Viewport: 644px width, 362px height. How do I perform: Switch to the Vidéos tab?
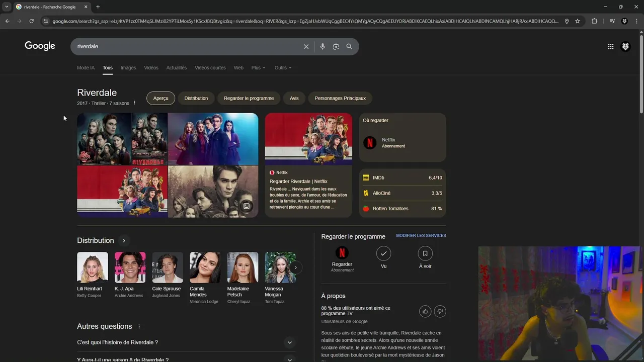(151, 68)
